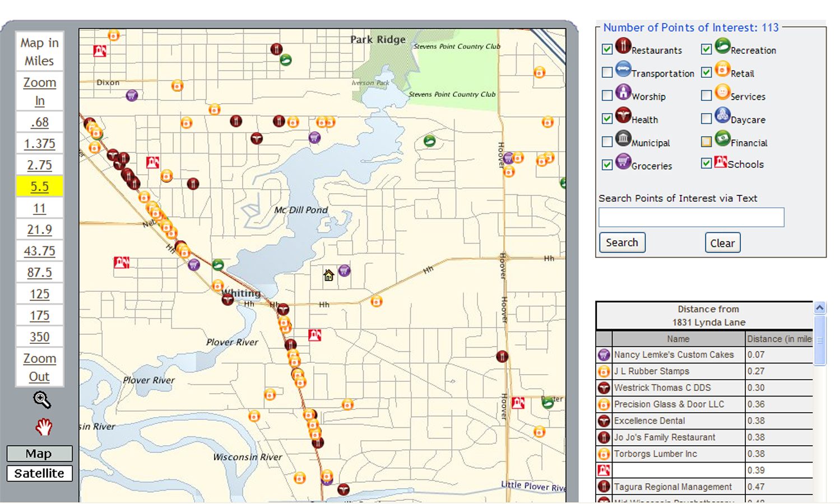Screen dimensions: 840x504
Task: Enable the Transportation checkbox
Action: [607, 72]
